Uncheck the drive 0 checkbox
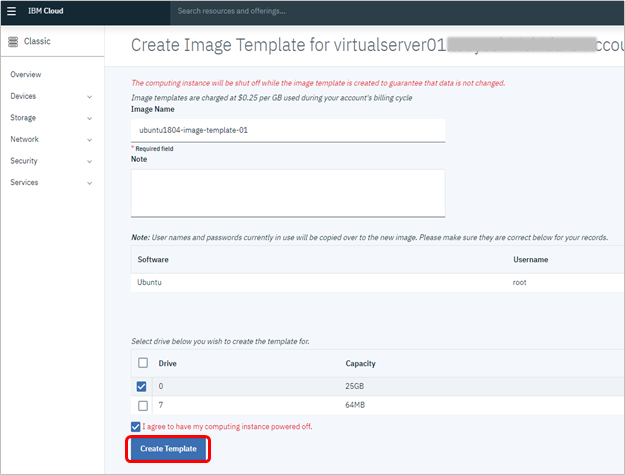The image size is (625, 475). [142, 386]
